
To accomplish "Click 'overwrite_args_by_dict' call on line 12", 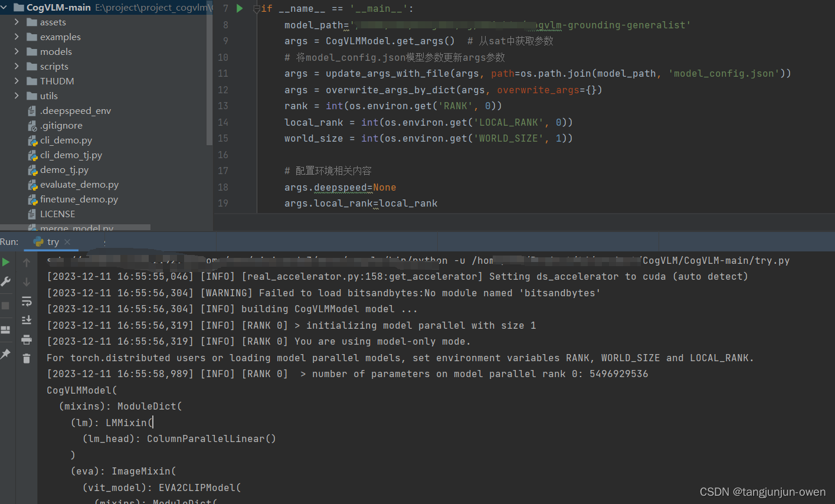I will tap(390, 90).
